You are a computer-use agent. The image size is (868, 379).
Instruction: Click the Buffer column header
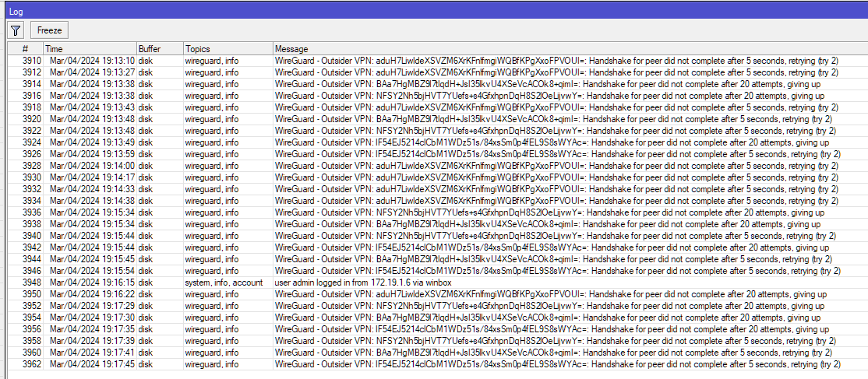click(160, 49)
